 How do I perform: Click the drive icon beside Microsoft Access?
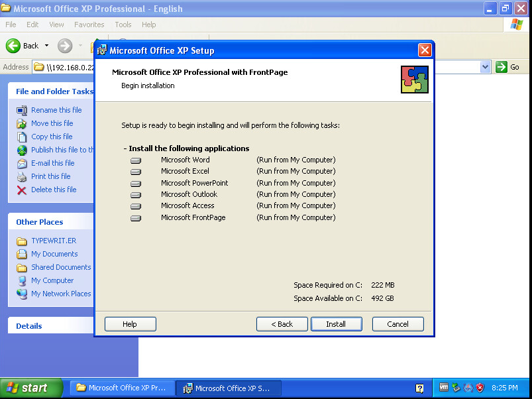point(136,206)
